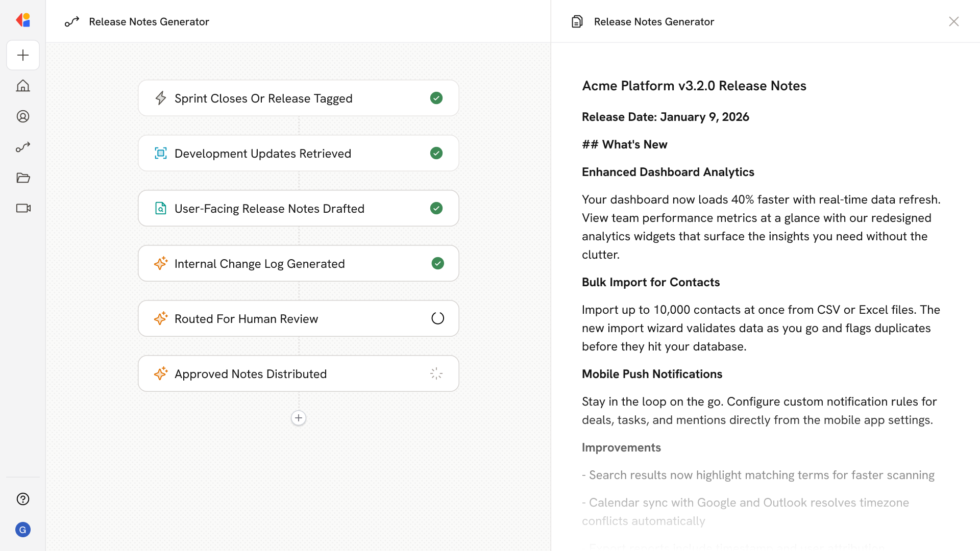This screenshot has width=980, height=551.
Task: Select the Home icon in the sidebar
Action: [x=23, y=86]
